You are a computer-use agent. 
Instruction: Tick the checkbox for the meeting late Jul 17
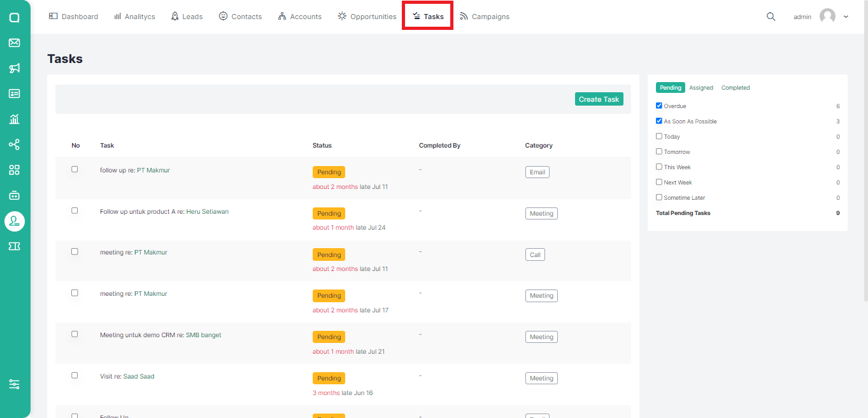click(x=75, y=293)
